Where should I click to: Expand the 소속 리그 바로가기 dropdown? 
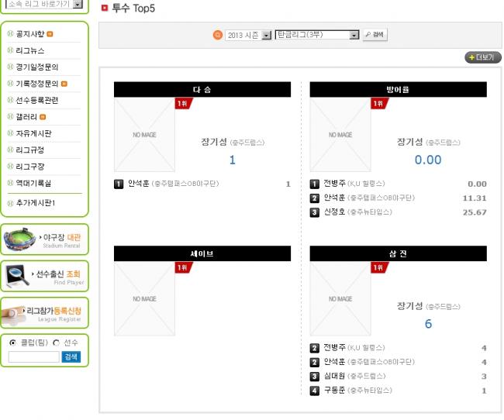tap(78, 4)
